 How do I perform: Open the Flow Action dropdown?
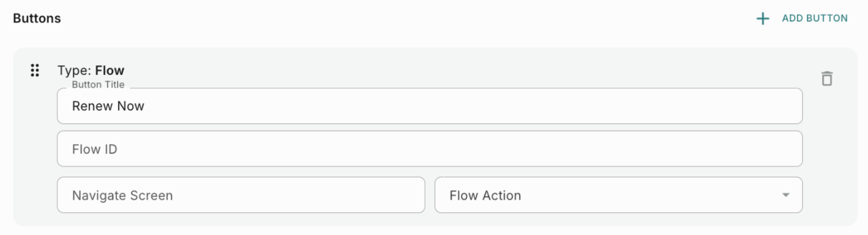(618, 195)
